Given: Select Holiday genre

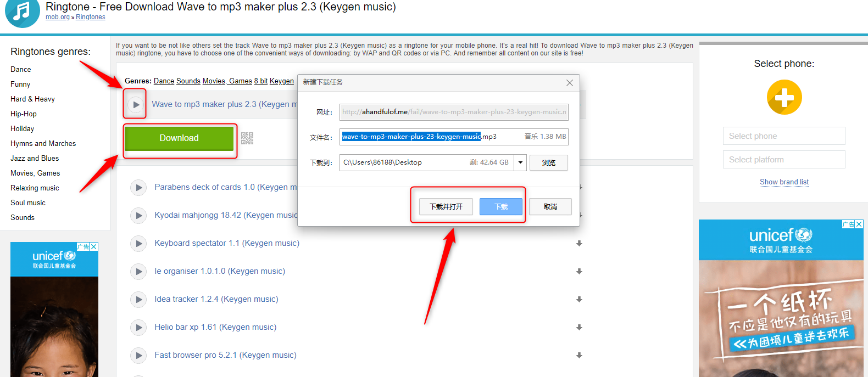Looking at the screenshot, I should (x=23, y=129).
